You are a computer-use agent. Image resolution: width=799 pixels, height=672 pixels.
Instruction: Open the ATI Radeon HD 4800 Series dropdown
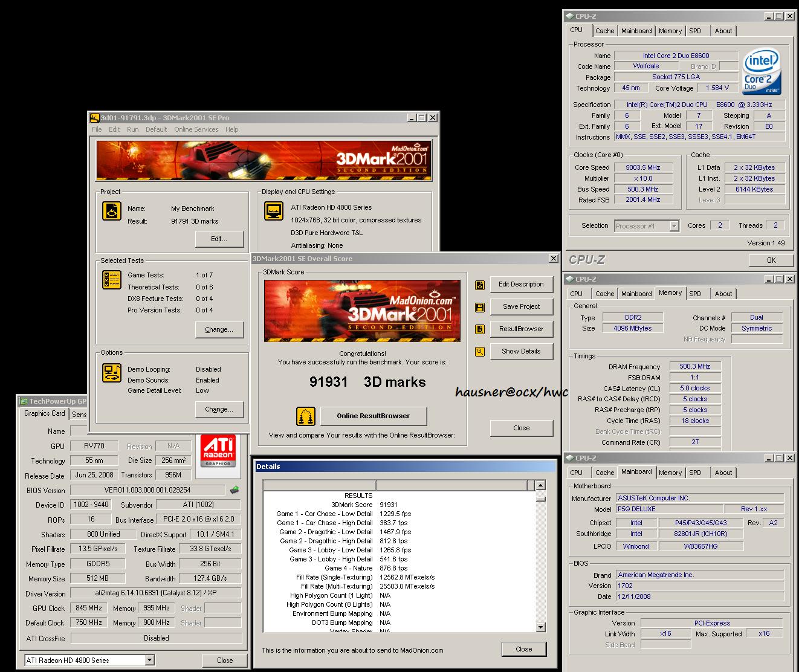149,661
